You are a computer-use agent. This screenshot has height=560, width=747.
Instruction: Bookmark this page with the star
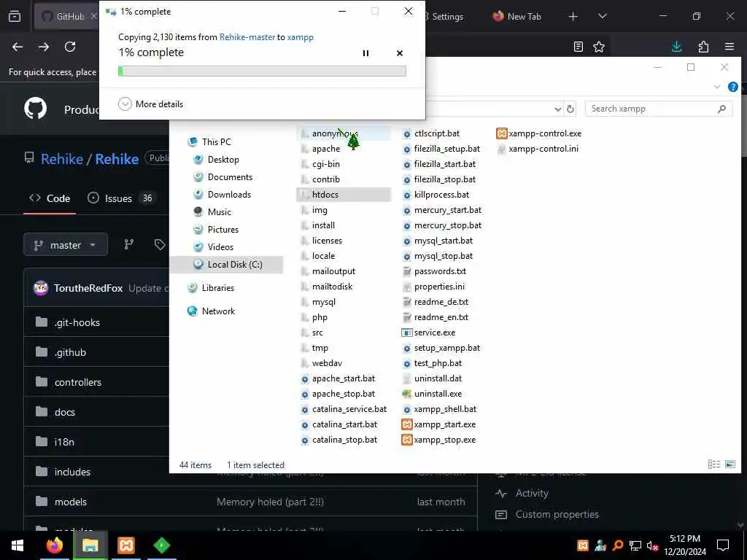tap(599, 47)
